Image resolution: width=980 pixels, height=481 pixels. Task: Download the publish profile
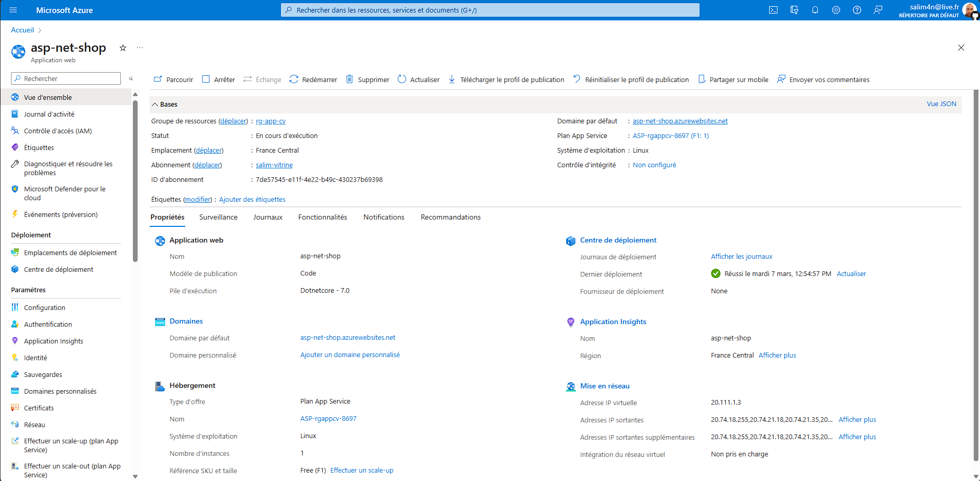(x=506, y=79)
